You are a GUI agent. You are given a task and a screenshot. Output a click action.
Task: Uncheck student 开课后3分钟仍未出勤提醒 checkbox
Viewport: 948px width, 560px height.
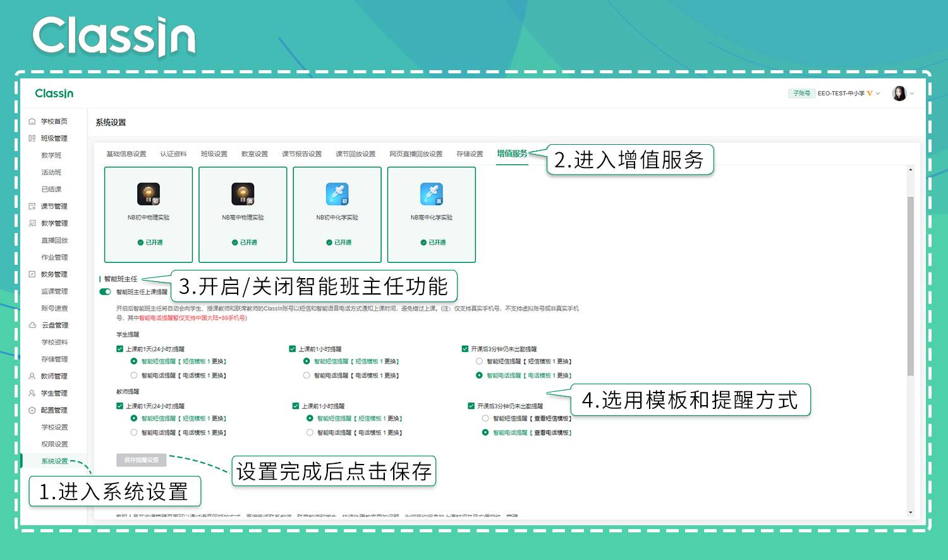click(465, 349)
